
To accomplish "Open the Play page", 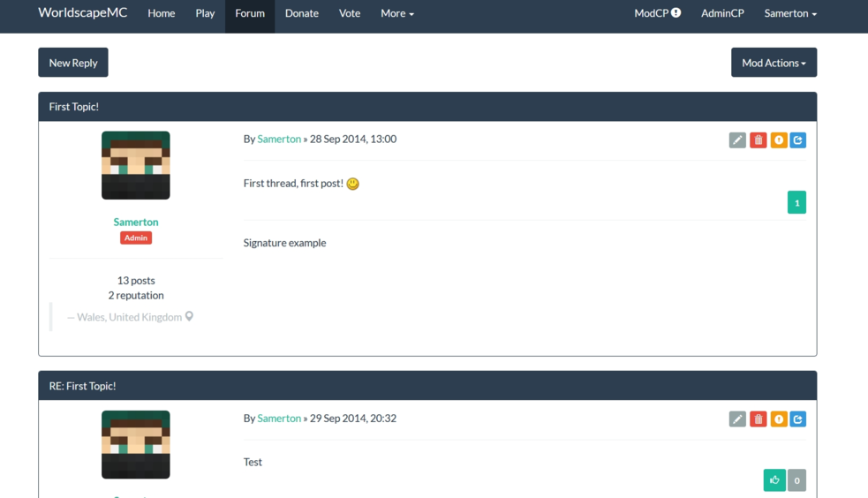I will pyautogui.click(x=205, y=13).
